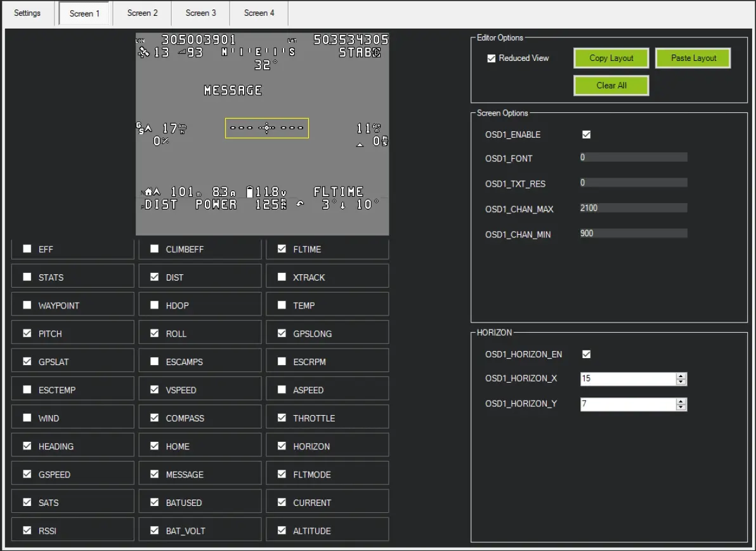Enable the CLIMBEFF checkbox
The height and width of the screenshot is (551, 756).
point(154,249)
